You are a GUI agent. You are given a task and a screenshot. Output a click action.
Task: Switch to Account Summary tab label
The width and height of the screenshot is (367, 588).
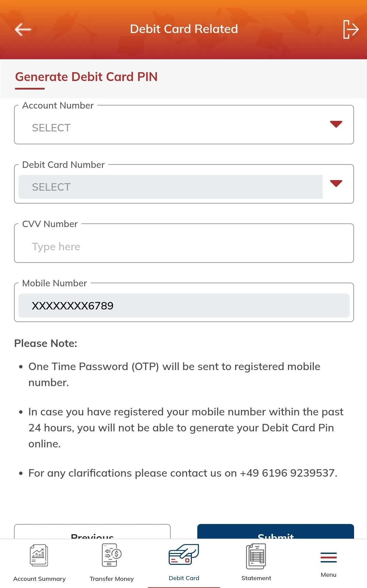coord(40,579)
